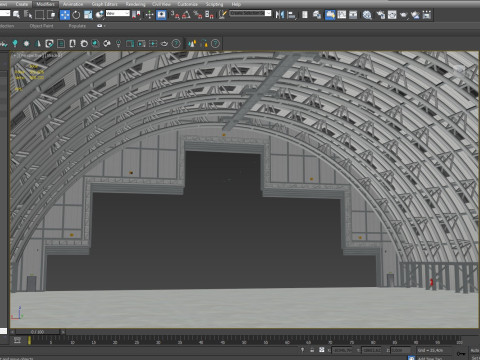Click the cone-shaped icon in second toolbar
Screen dimensions: 480x360
[38, 43]
